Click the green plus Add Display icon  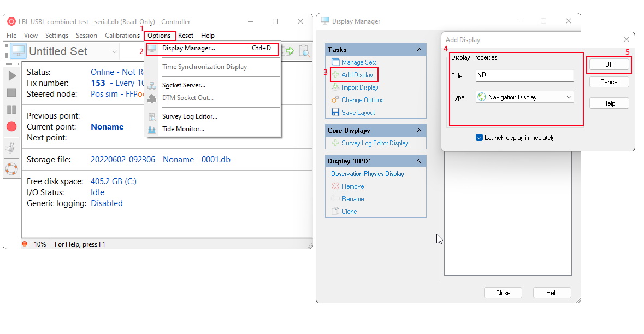click(335, 75)
